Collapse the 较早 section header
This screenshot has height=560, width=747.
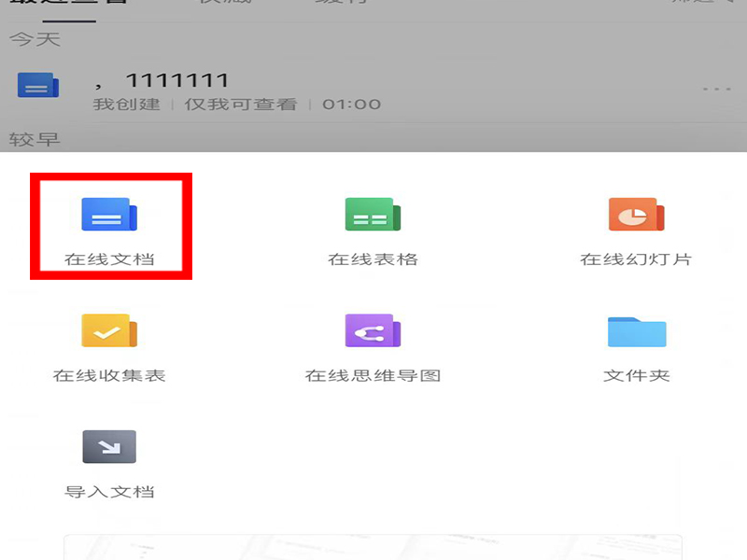click(35, 140)
